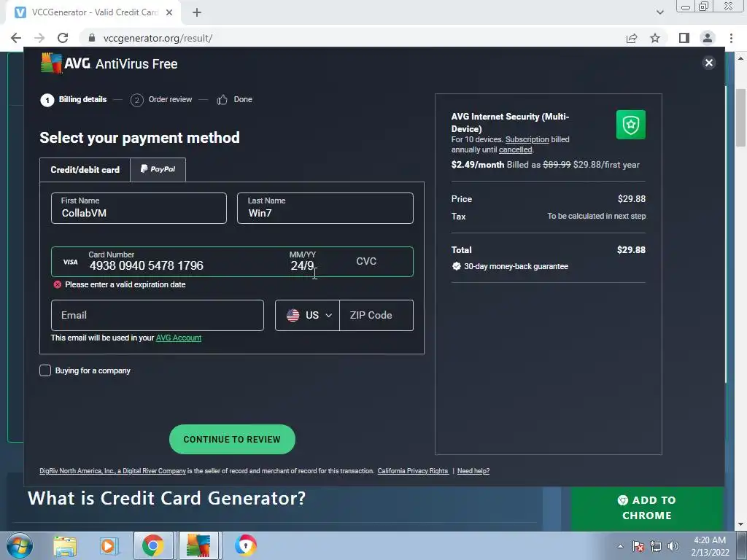Open the AVG Account link
Image resolution: width=747 pixels, height=560 pixels.
tap(179, 338)
